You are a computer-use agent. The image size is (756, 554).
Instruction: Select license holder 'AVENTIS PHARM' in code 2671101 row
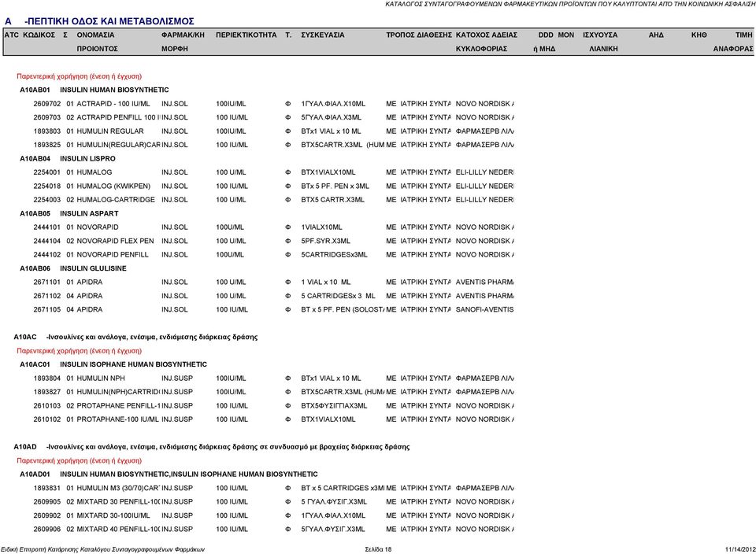(484, 282)
